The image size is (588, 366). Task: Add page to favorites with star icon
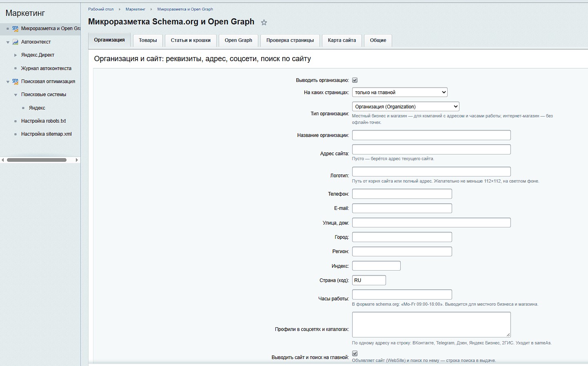264,23
